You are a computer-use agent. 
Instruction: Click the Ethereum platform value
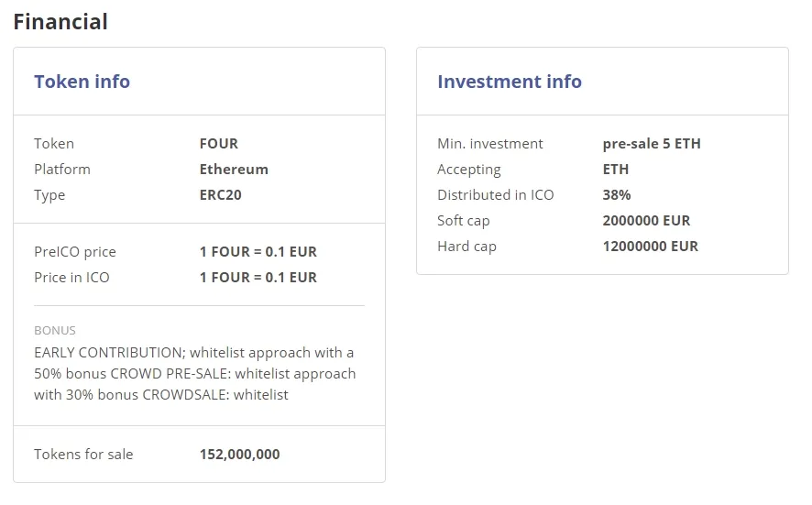pyautogui.click(x=234, y=170)
